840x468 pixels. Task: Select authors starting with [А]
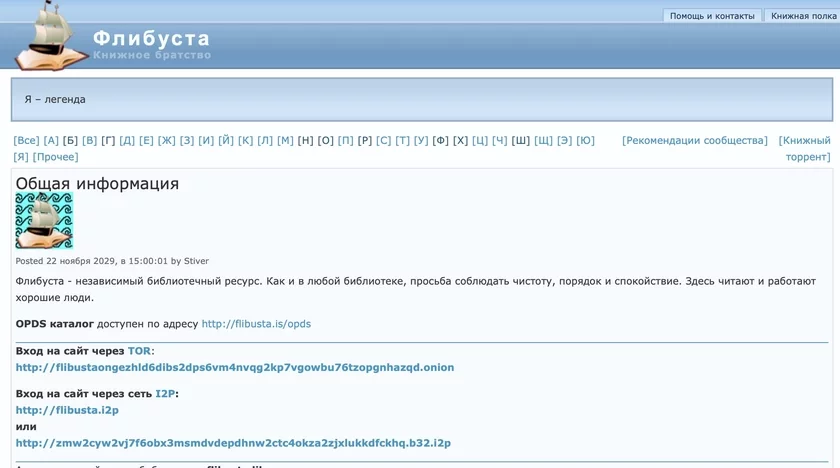(x=52, y=141)
